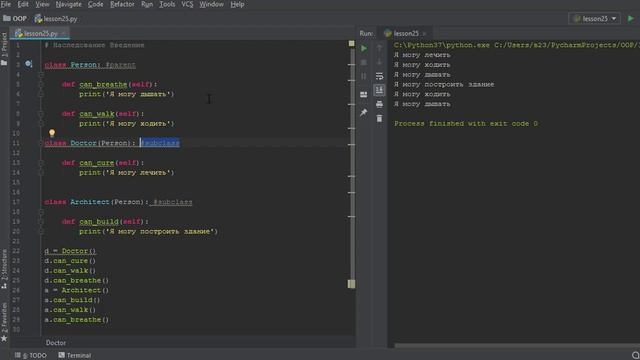
Task: Click the Up the stack trace arrow
Action: [379, 48]
